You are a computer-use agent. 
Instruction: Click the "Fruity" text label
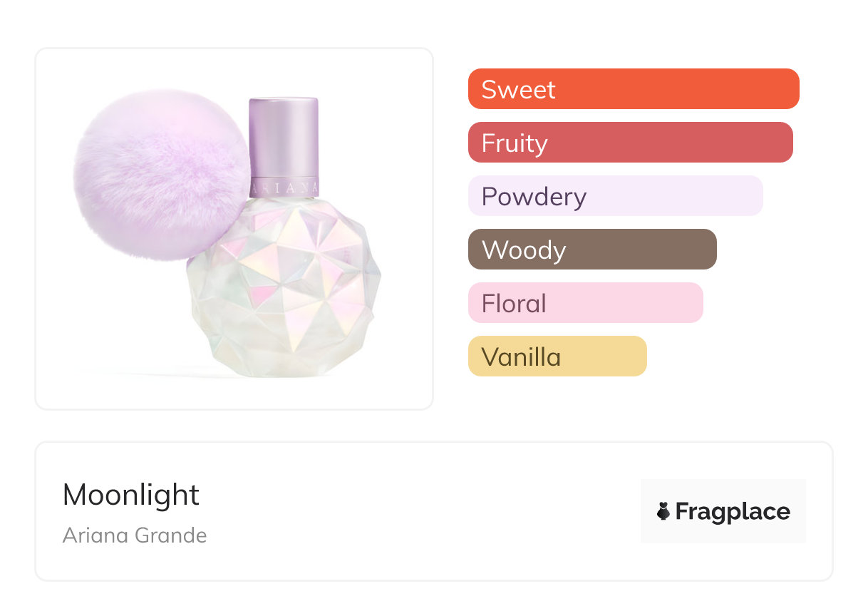[515, 143]
